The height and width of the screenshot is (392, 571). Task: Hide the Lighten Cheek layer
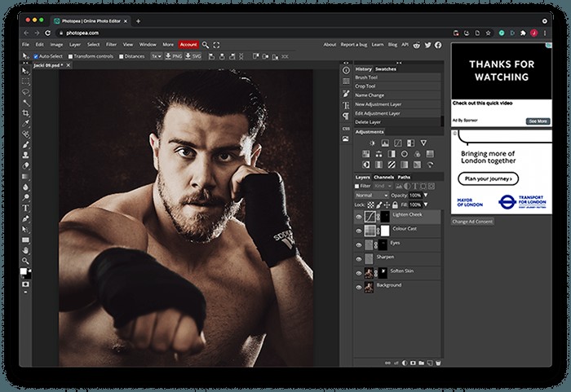359,217
